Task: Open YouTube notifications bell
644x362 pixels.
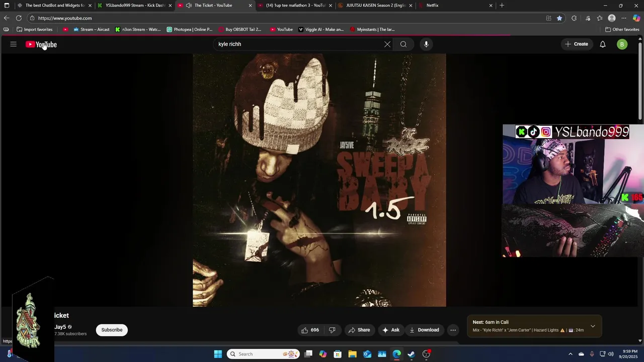Action: click(603, 44)
